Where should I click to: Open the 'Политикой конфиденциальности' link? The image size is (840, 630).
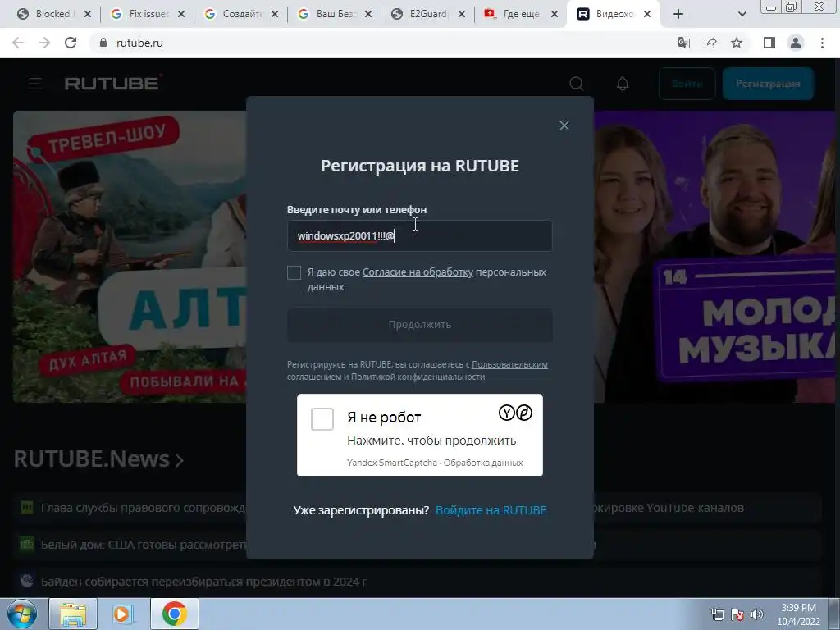coord(418,377)
